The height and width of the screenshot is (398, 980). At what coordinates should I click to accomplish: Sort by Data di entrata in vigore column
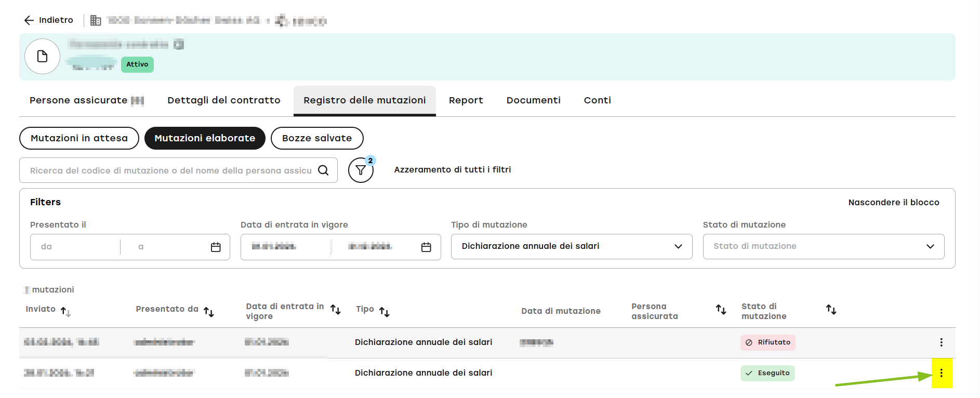(x=336, y=310)
